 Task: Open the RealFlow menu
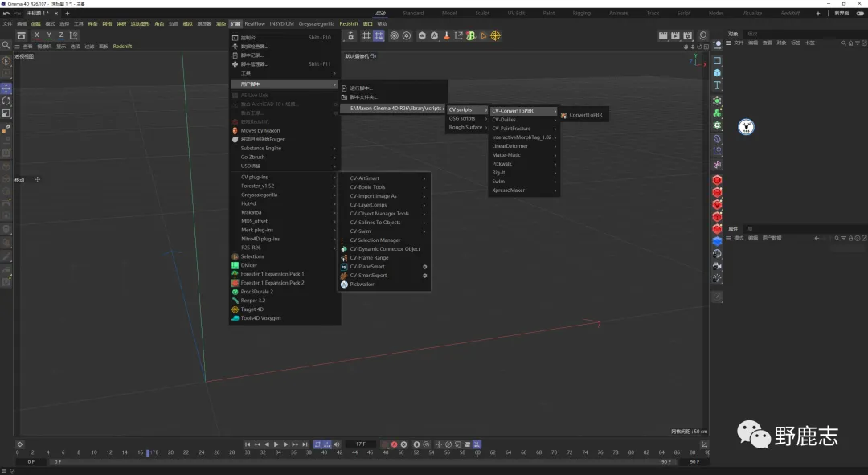[255, 24]
